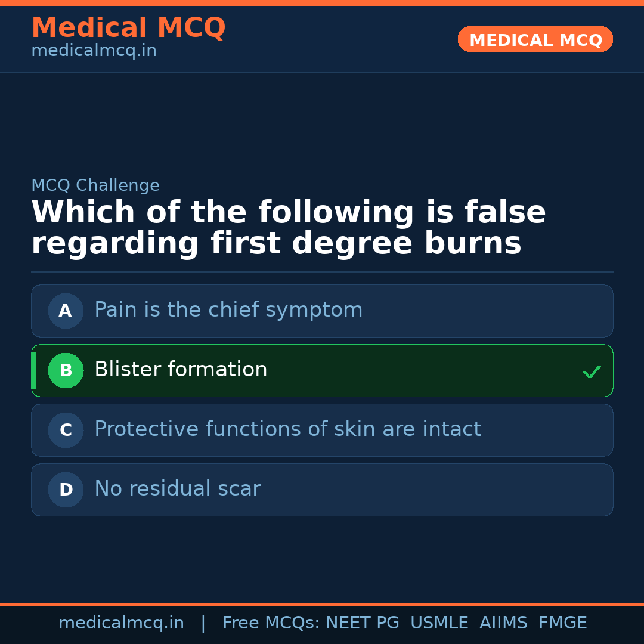Click the green checkmark on option B
This screenshot has height=644, width=644.
592,371
